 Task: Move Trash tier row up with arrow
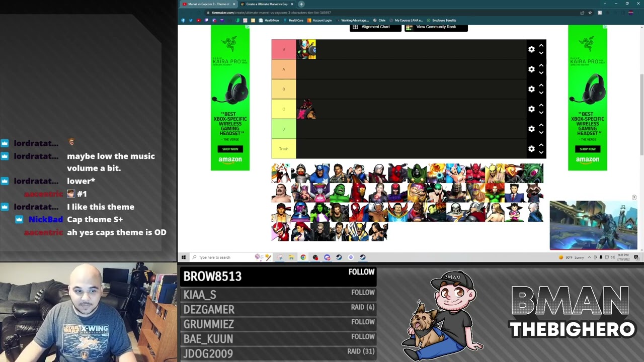pos(541,145)
